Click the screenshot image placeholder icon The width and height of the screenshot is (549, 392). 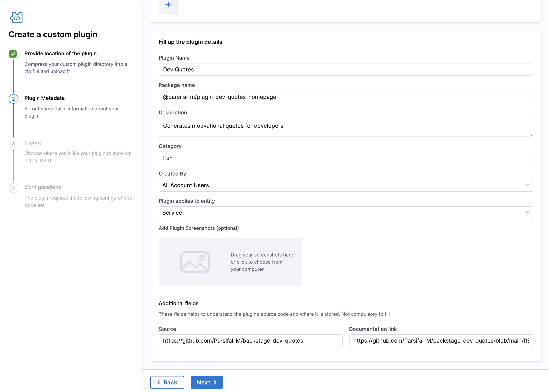[x=195, y=262]
